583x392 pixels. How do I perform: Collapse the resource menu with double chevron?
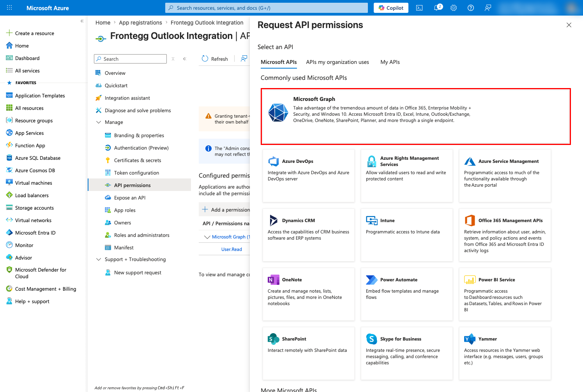click(x=185, y=59)
